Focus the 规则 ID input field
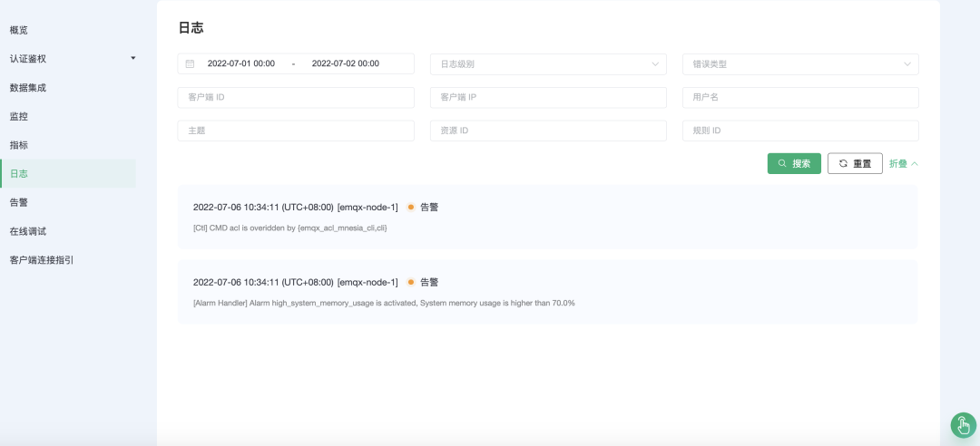The height and width of the screenshot is (446, 980). coord(800,131)
